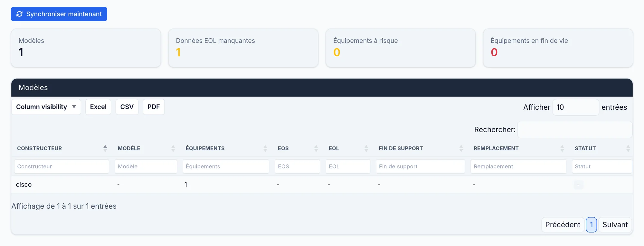This screenshot has height=246, width=644.
Task: Click the Modèle filter field
Action: click(x=146, y=167)
